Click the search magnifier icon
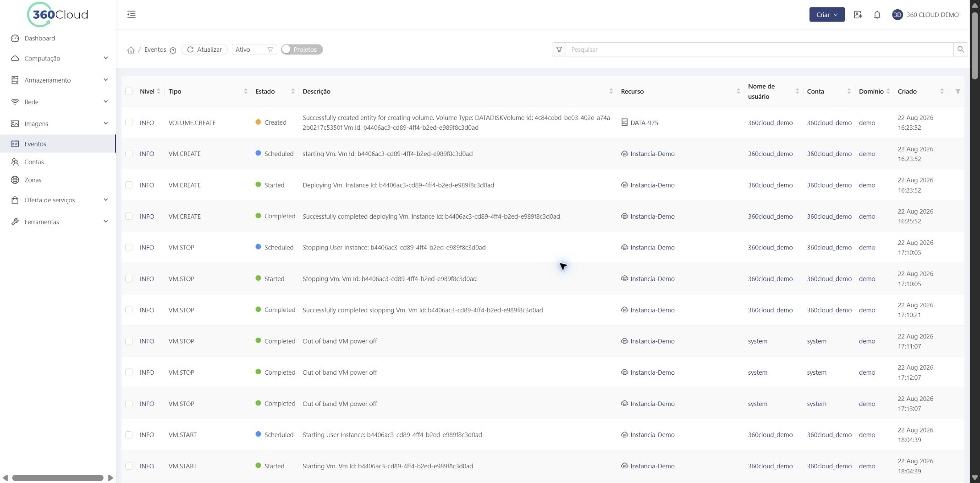 click(960, 50)
